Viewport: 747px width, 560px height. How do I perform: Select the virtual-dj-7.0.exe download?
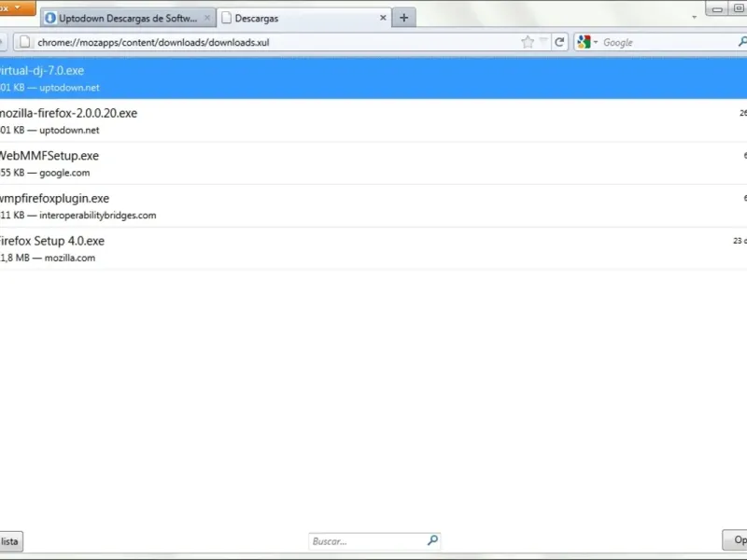click(373, 78)
